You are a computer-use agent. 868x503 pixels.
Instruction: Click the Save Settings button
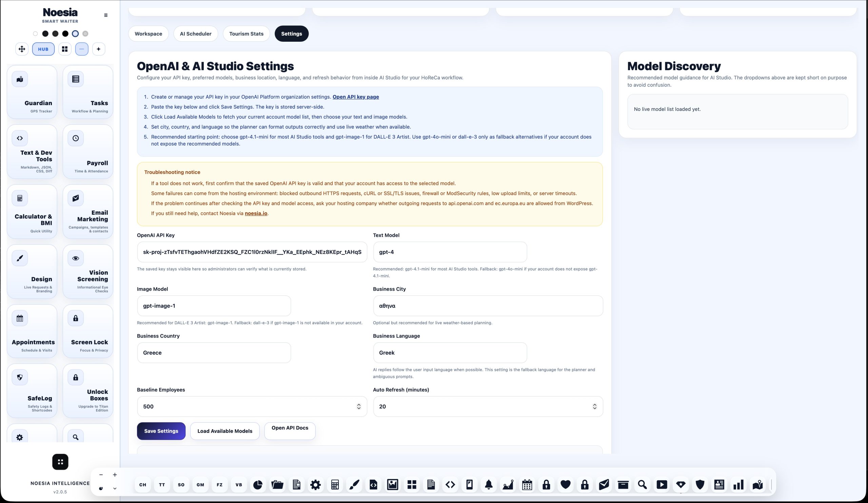(x=161, y=431)
